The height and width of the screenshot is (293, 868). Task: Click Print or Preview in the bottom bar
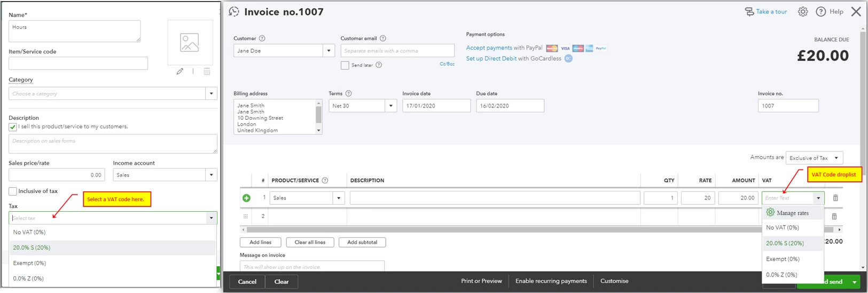point(481,281)
